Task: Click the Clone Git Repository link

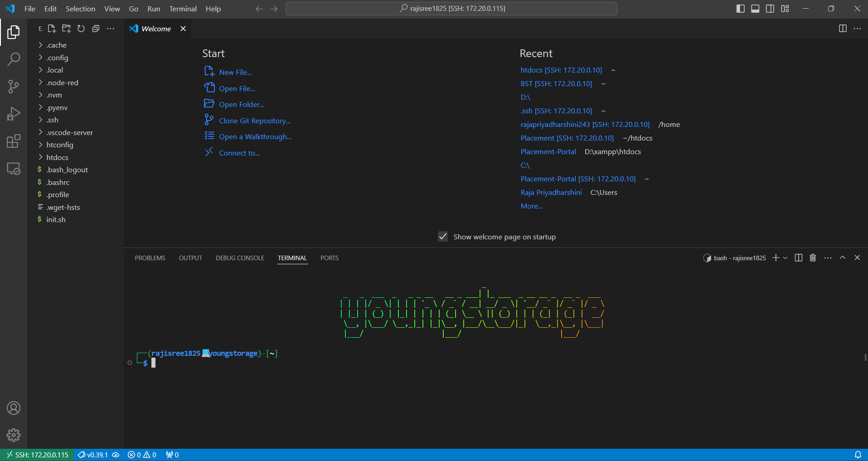Action: coord(255,121)
